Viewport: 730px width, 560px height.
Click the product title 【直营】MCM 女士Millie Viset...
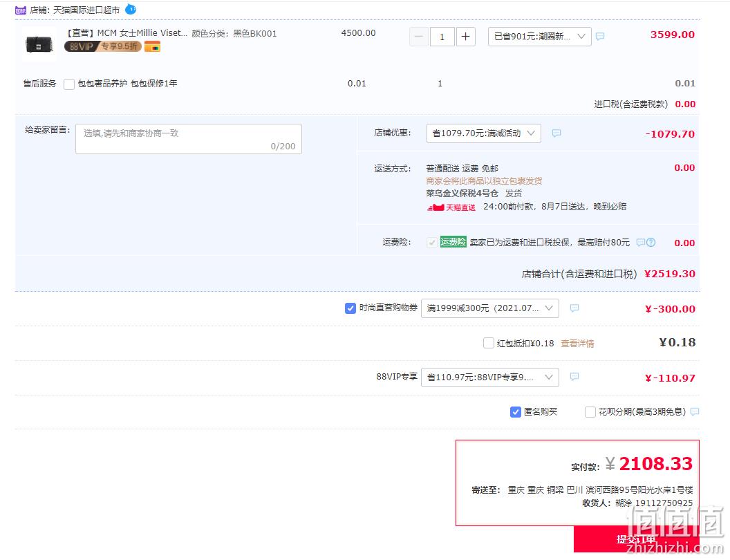(x=127, y=33)
